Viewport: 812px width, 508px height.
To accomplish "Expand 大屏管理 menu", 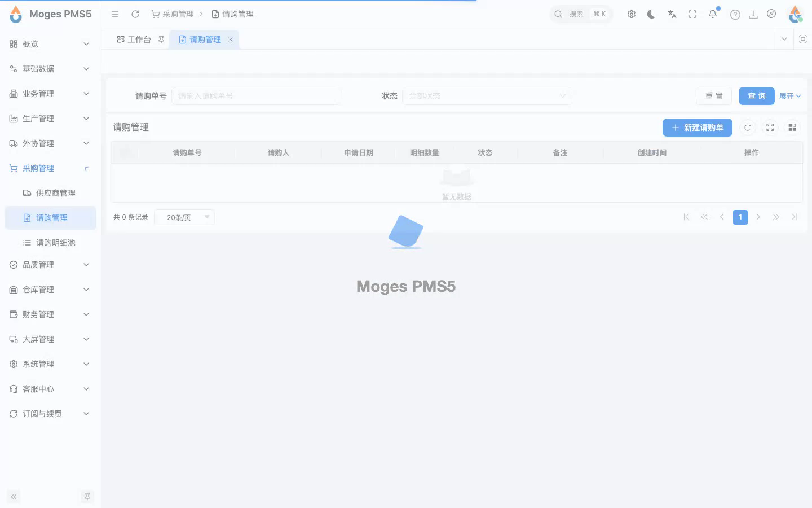I will pos(50,339).
